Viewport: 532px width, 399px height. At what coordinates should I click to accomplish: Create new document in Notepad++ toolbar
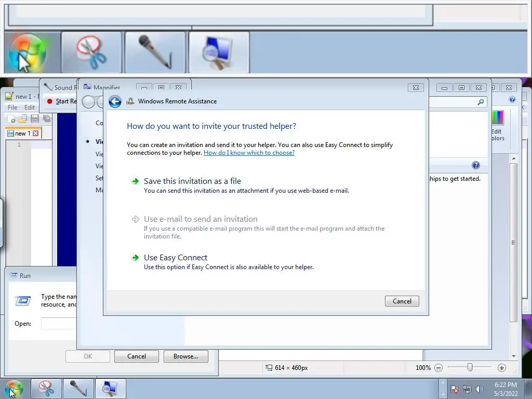pyautogui.click(x=11, y=119)
